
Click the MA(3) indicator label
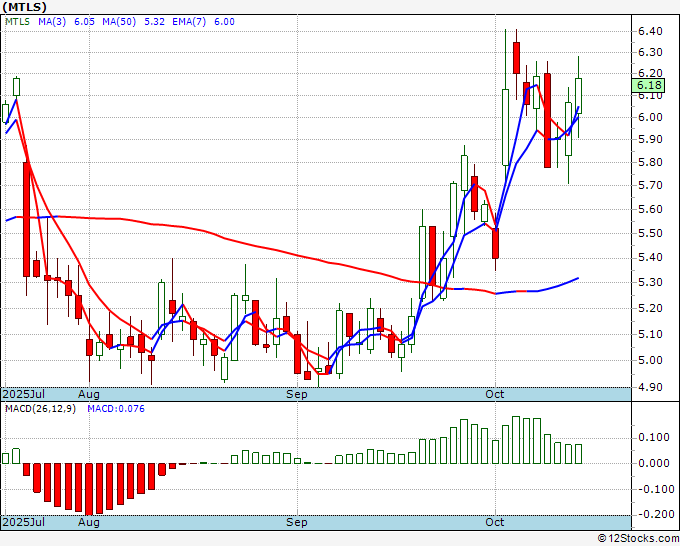coord(52,22)
